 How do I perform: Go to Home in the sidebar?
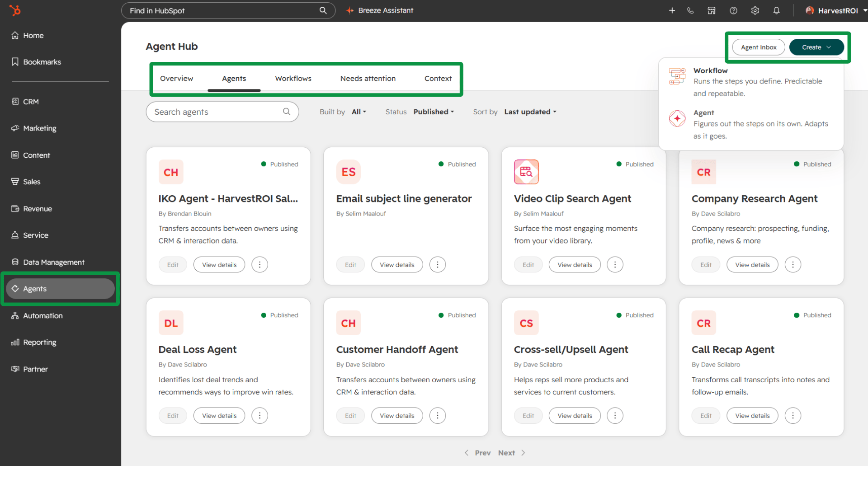pyautogui.click(x=28, y=35)
